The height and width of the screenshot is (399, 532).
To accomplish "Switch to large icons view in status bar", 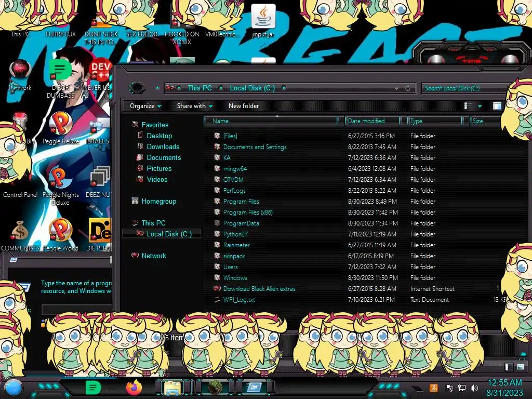I will (520, 366).
